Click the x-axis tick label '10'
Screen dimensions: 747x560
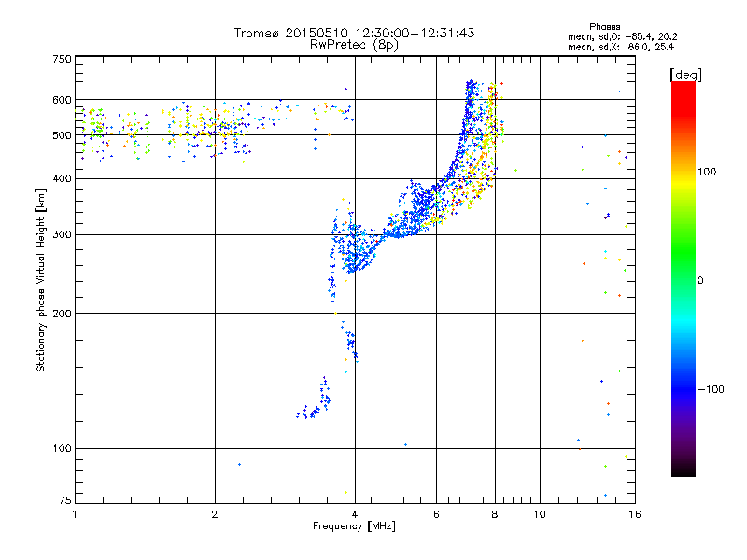[540, 514]
